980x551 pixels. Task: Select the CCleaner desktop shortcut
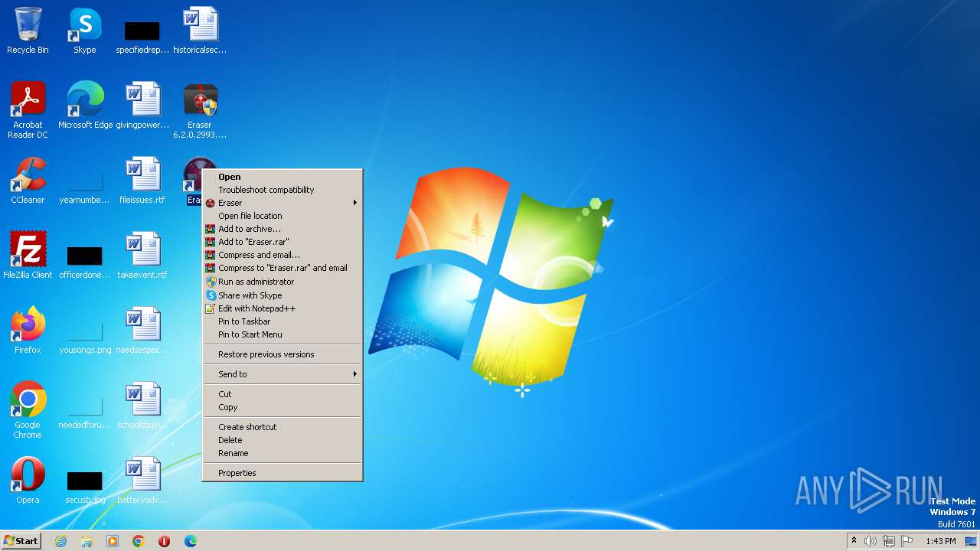(x=28, y=181)
